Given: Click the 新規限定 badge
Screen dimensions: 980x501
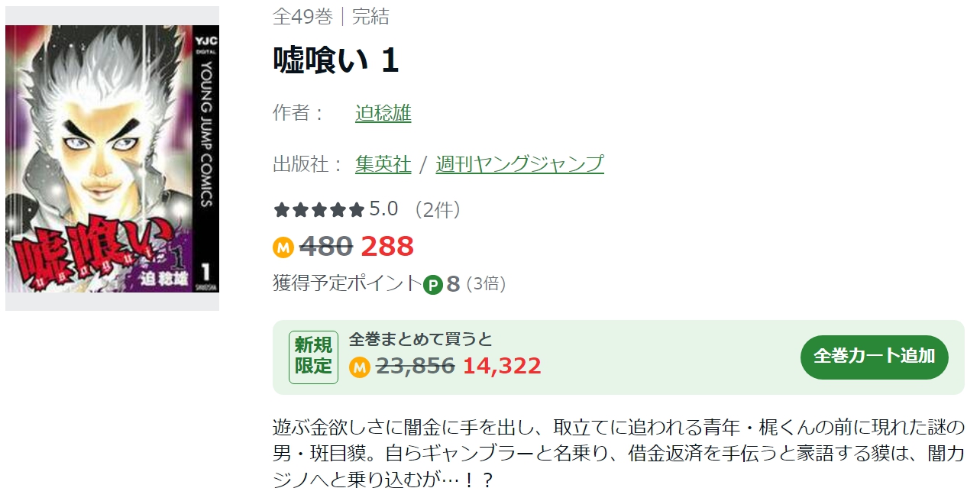Looking at the screenshot, I should (x=313, y=357).
